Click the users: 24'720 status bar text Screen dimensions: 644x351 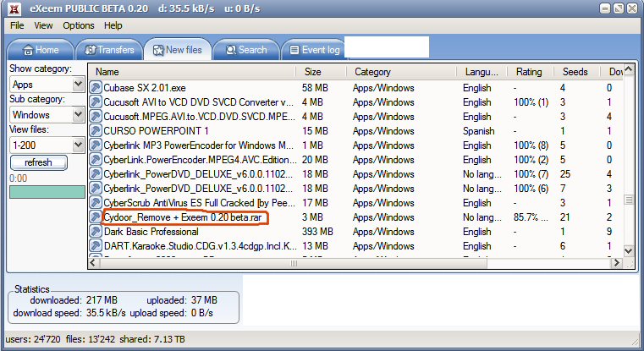coord(33,339)
